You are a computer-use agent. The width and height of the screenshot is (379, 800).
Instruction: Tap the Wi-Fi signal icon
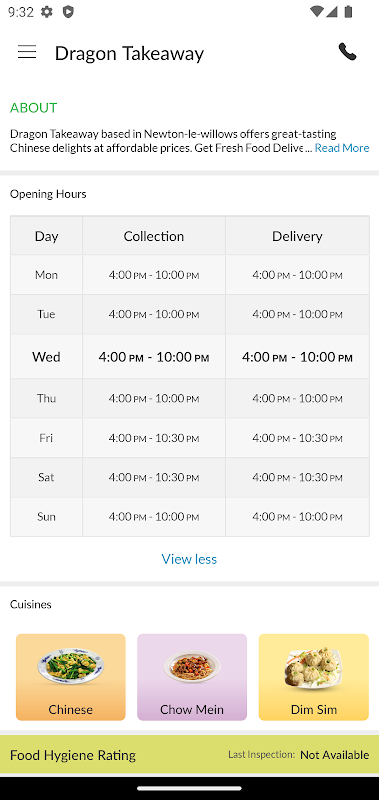316,11
